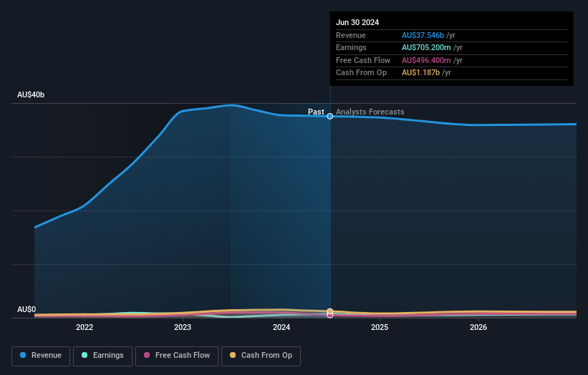Click the Earnings value AU$705.200m in tooltip
Screen dimensions: 588x375
click(x=426, y=47)
